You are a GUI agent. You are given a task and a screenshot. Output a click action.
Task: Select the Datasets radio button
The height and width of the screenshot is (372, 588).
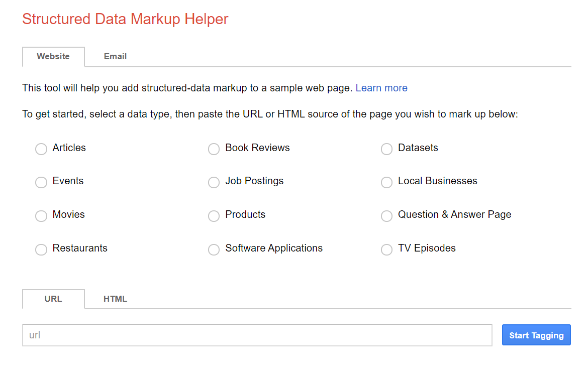click(386, 149)
